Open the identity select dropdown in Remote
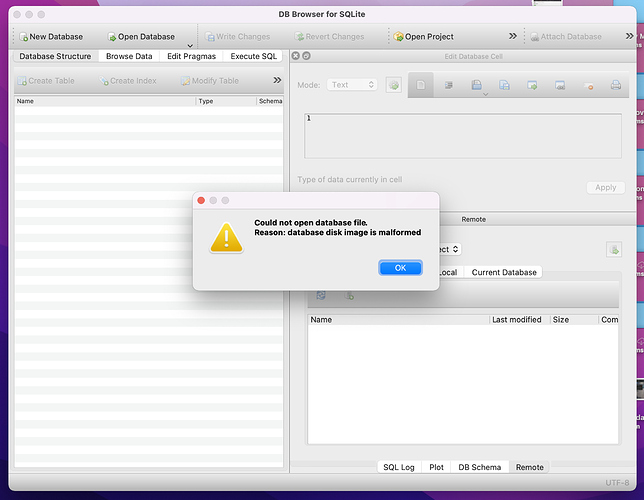Image resolution: width=644 pixels, height=500 pixels. click(450, 249)
